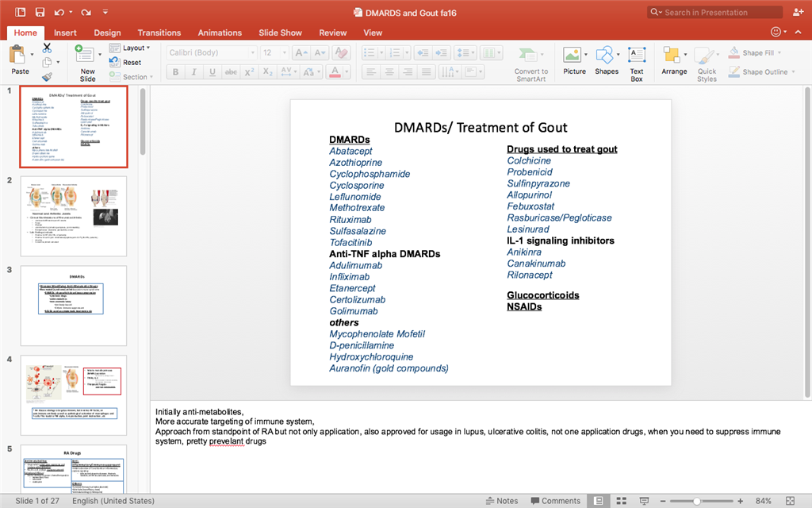This screenshot has height=508, width=812.
Task: Open the Design tab
Action: point(107,33)
